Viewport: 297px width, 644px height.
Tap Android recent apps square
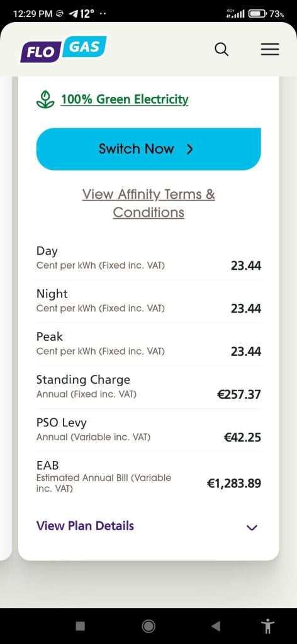tap(81, 626)
